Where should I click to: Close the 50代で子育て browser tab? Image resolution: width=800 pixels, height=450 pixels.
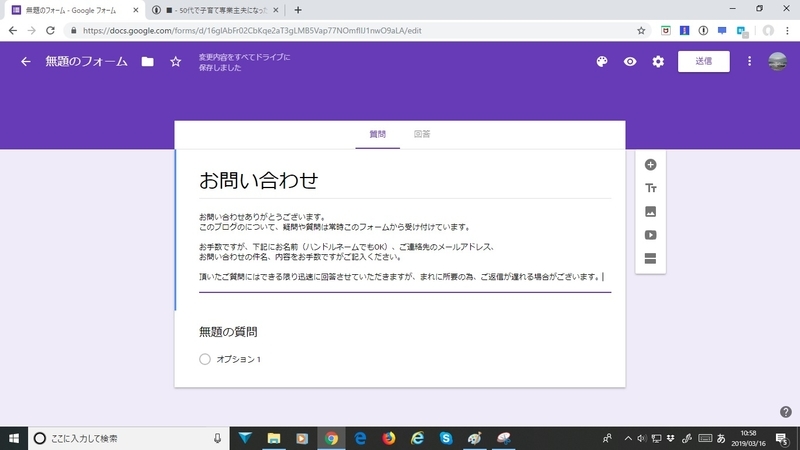pyautogui.click(x=276, y=10)
